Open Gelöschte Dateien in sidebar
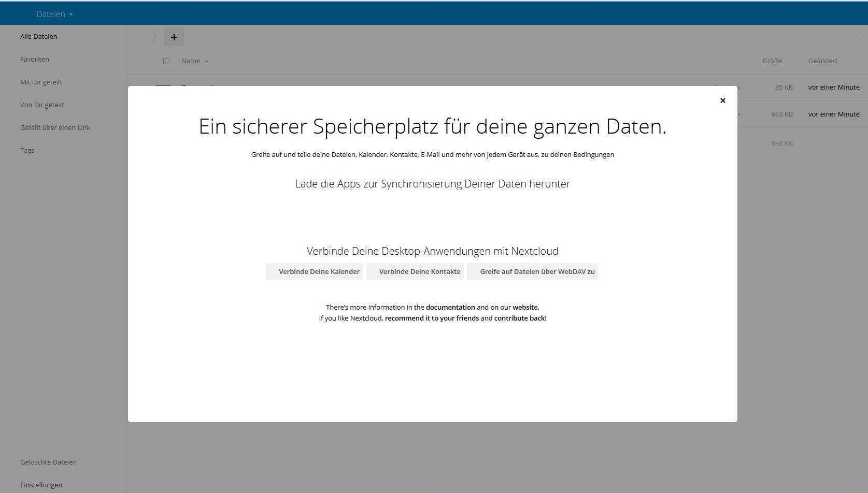 pos(48,462)
